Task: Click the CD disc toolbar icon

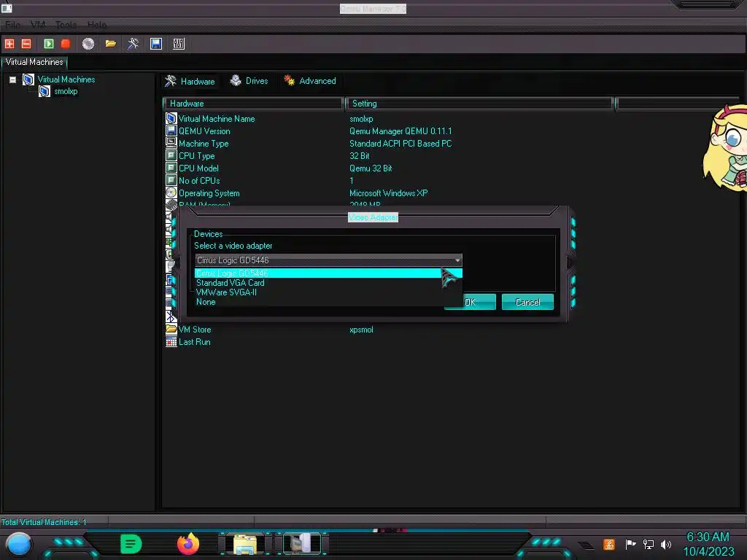Action: [88, 44]
